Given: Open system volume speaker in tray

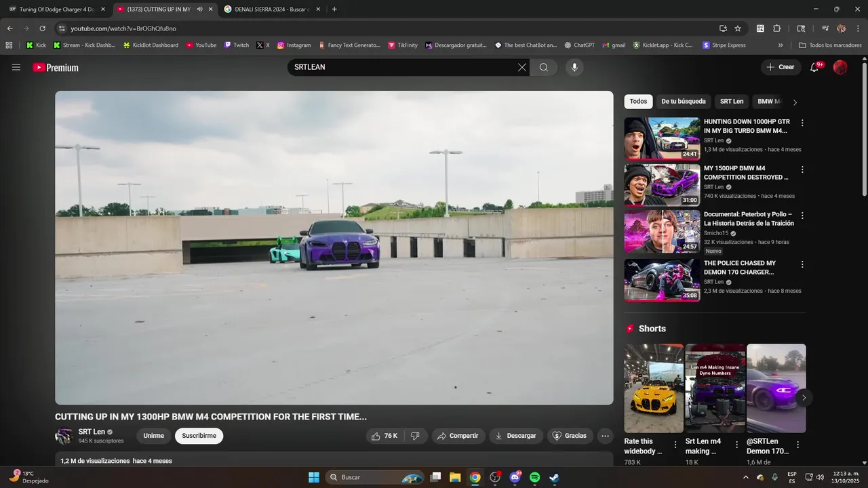Looking at the screenshot, I should pyautogui.click(x=821, y=477).
